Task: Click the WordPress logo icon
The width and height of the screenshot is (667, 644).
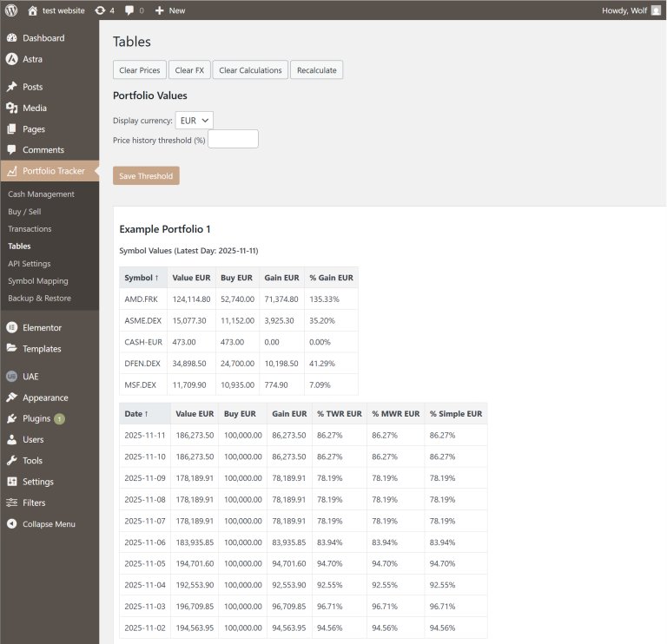Action: pyautogui.click(x=11, y=10)
